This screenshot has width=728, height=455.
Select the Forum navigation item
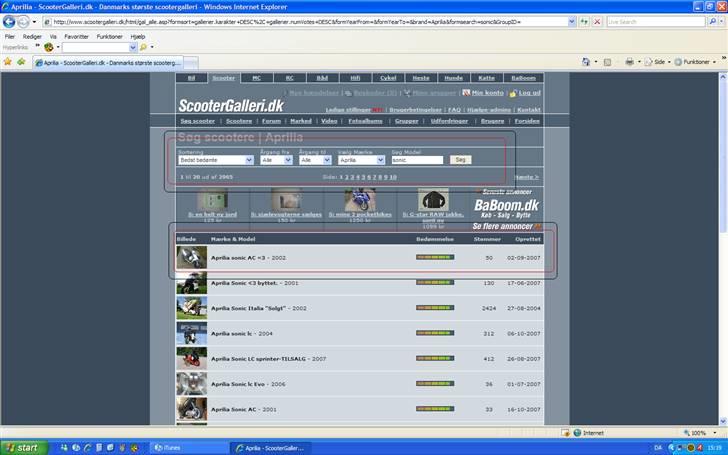click(x=272, y=121)
